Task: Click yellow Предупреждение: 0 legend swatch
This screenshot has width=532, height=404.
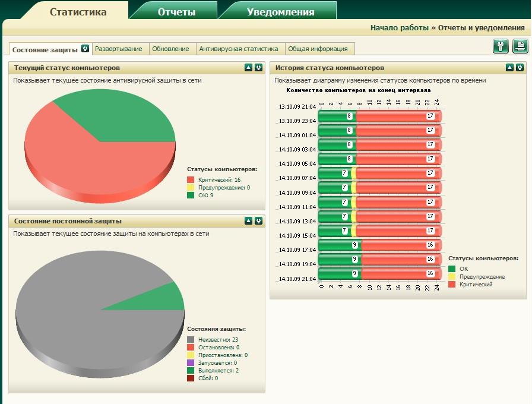Action: [x=191, y=187]
